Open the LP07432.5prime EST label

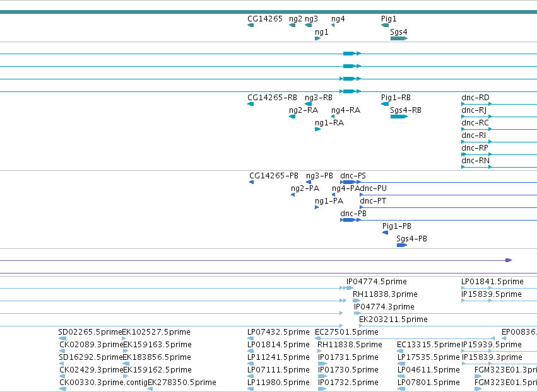click(x=278, y=333)
